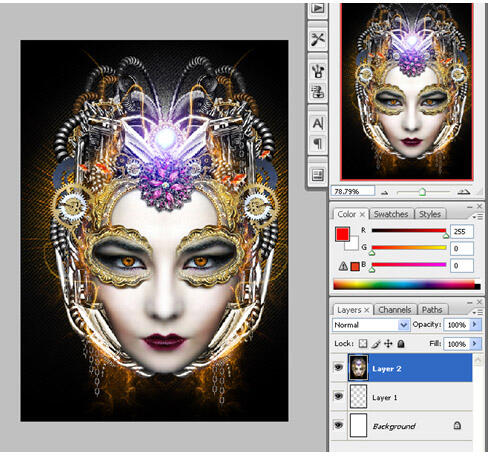Viewport: 499px width, 459px height.
Task: Click the B channel slider bar
Action: pyautogui.click(x=409, y=264)
